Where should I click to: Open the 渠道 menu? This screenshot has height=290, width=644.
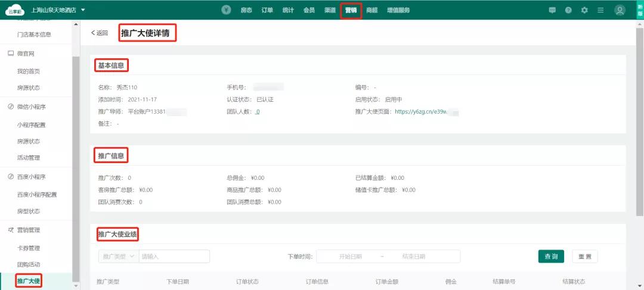coord(330,10)
